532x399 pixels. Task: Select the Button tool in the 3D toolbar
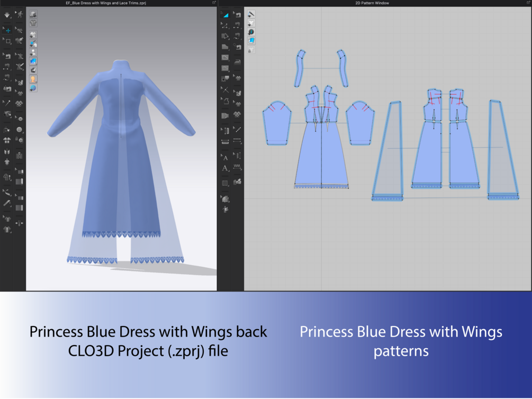coord(20,129)
